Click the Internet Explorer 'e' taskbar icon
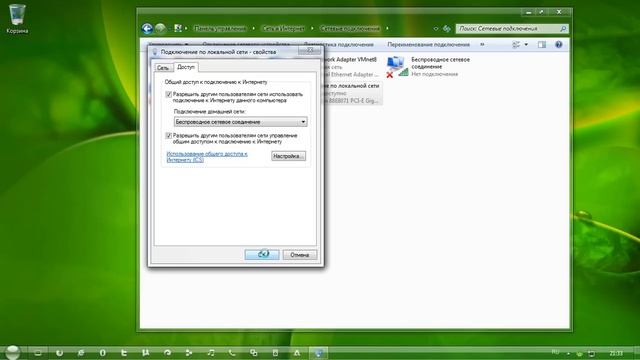640x360 pixels. pos(81,353)
